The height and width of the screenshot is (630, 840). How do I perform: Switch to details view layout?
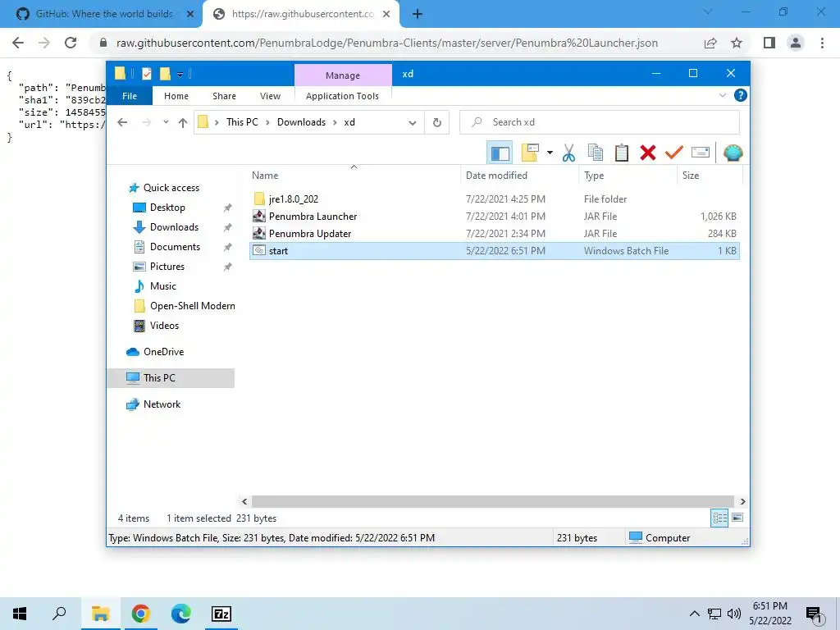pyautogui.click(x=719, y=518)
